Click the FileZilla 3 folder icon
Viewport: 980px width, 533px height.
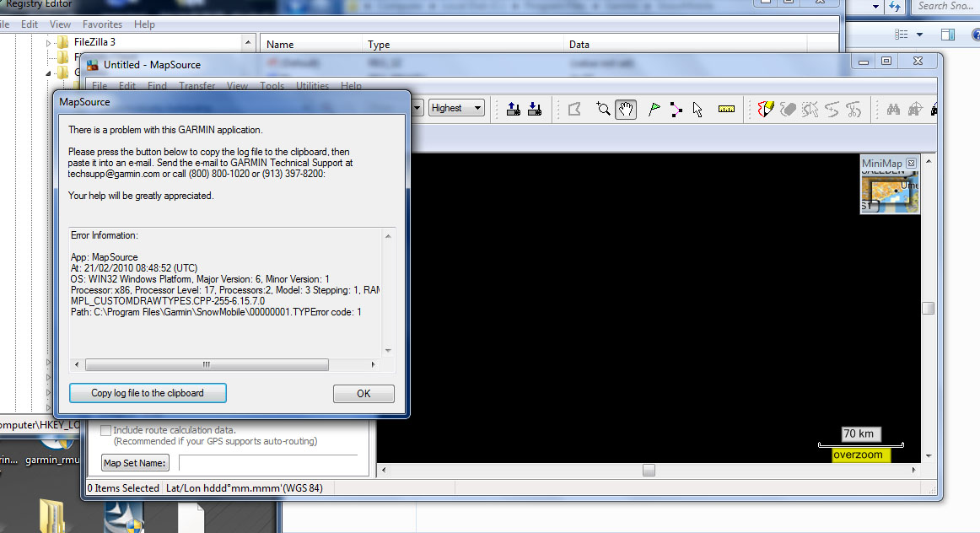click(x=62, y=42)
